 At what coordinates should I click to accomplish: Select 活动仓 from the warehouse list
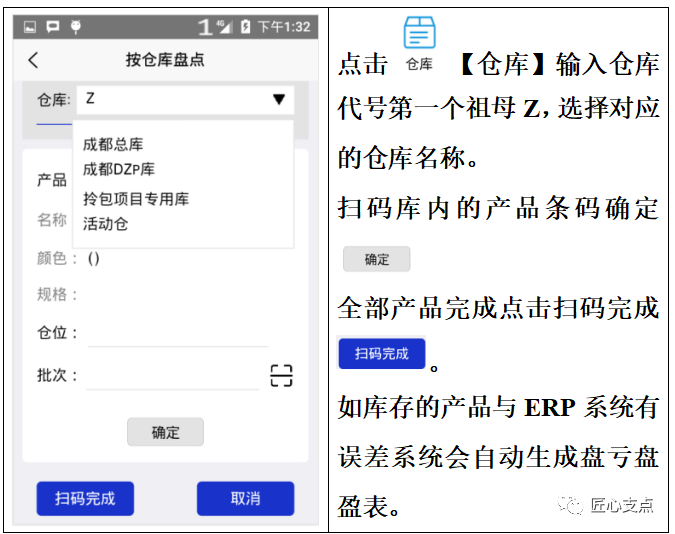(x=106, y=223)
